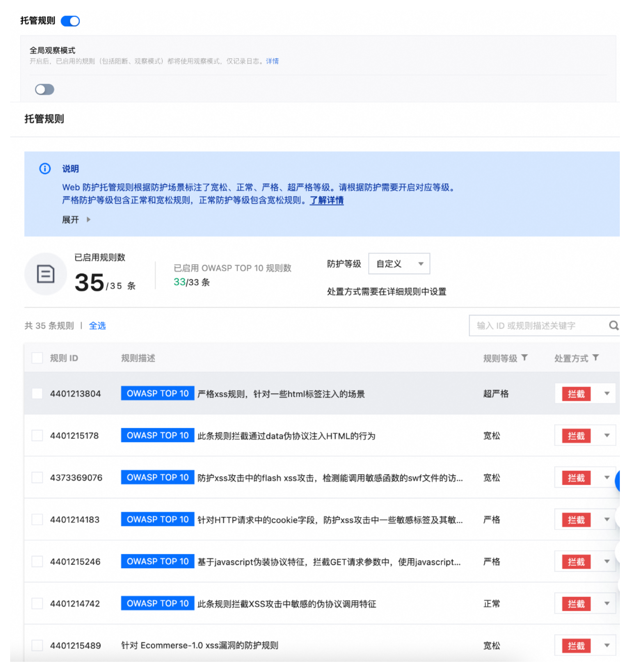Enable the 全局观察模式 switch
The height and width of the screenshot is (672, 630).
tap(45, 89)
